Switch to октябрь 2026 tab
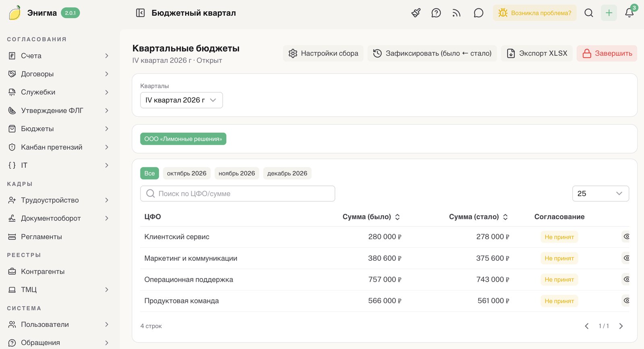644x349 pixels. (x=187, y=173)
